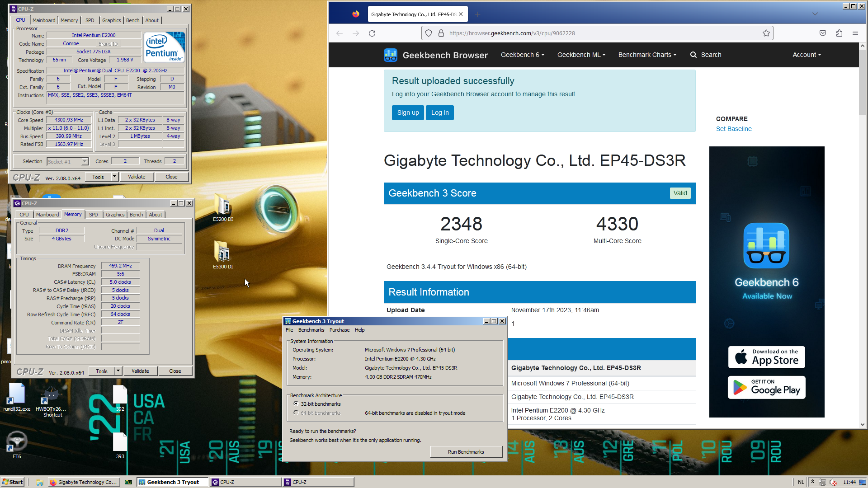The width and height of the screenshot is (868, 488).
Task: Expand the Benchmark Charts navbar dropdown
Action: pyautogui.click(x=647, y=55)
